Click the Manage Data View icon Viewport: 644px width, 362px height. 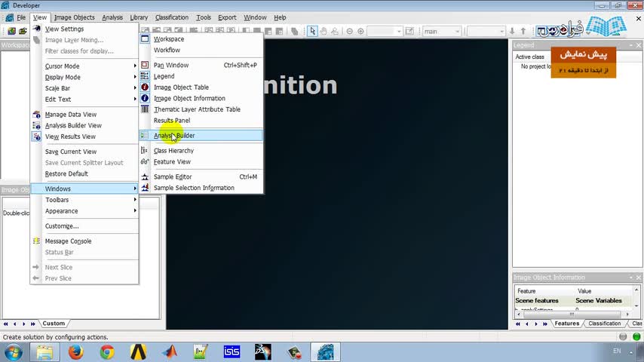click(x=36, y=114)
